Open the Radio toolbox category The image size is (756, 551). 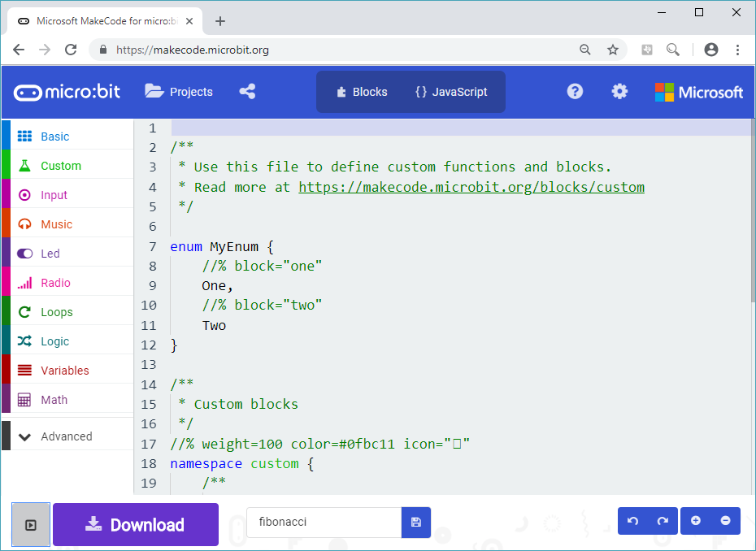click(x=67, y=283)
